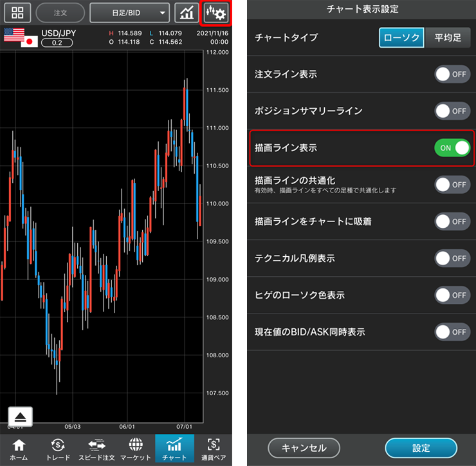Switch to the Chart (チャート) tab

click(x=174, y=449)
